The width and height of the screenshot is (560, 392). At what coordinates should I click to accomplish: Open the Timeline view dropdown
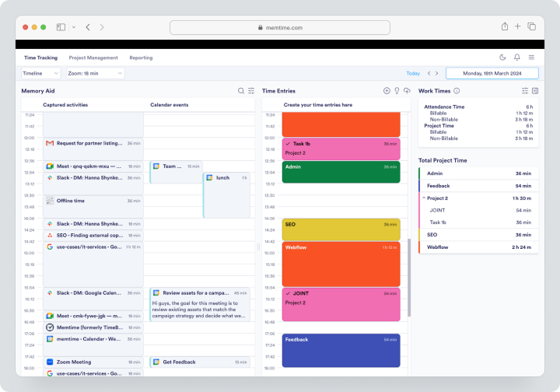click(x=40, y=74)
